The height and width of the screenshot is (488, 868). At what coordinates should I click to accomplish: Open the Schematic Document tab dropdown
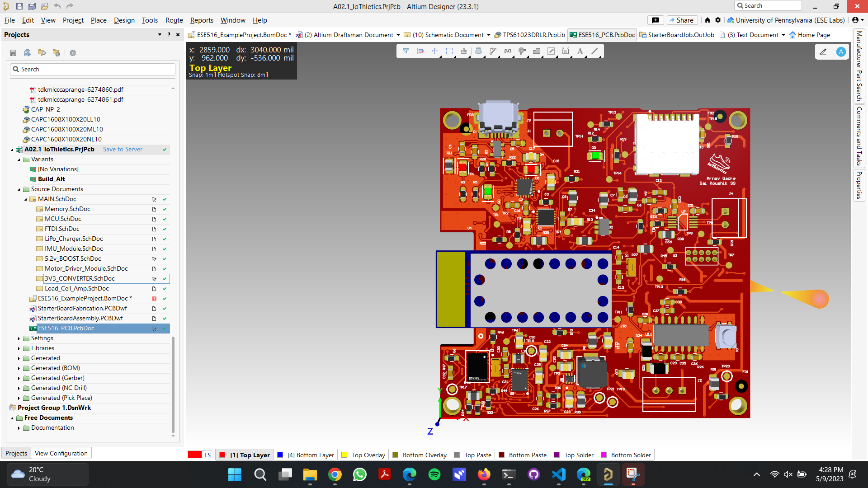coord(489,35)
